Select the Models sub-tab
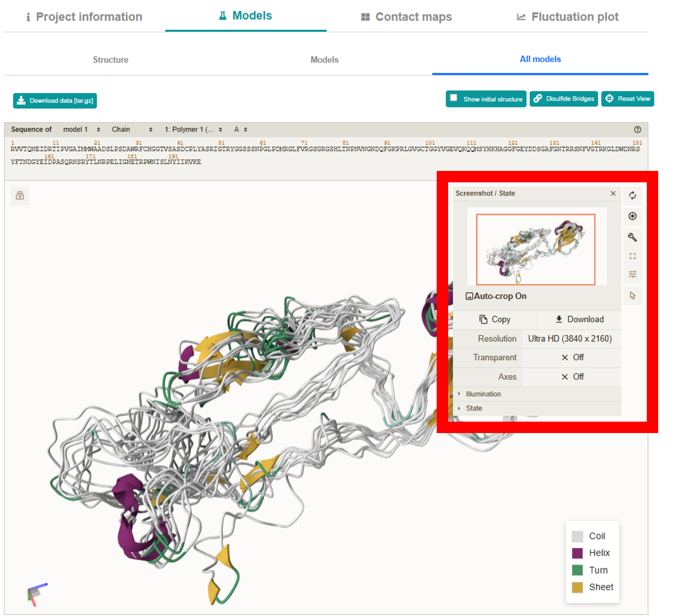 point(325,60)
